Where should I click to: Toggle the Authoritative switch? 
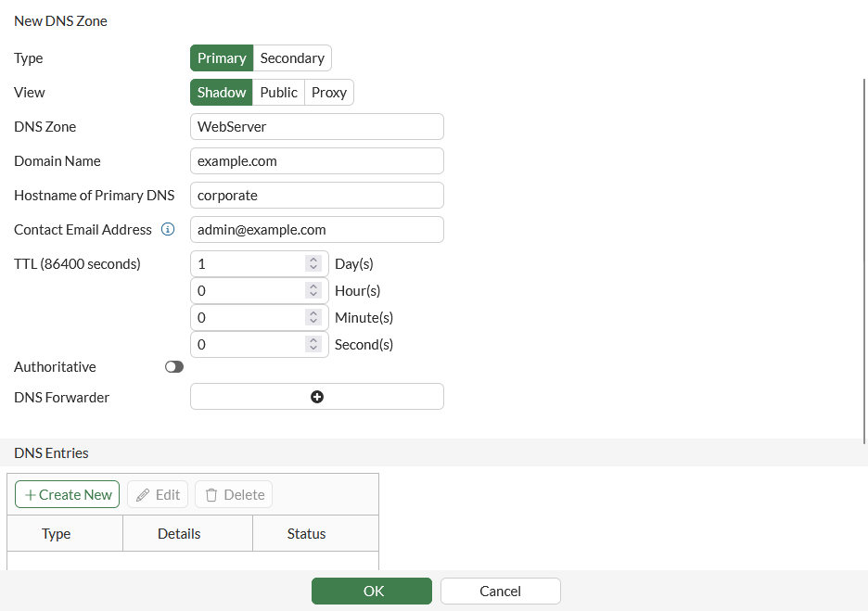(x=174, y=367)
